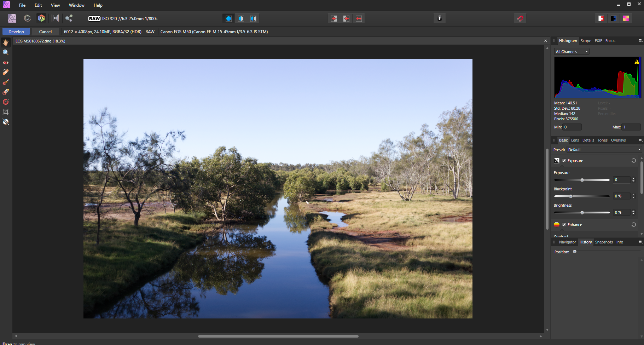Open Basic panel options menu
This screenshot has height=345, width=644.
coord(640,140)
